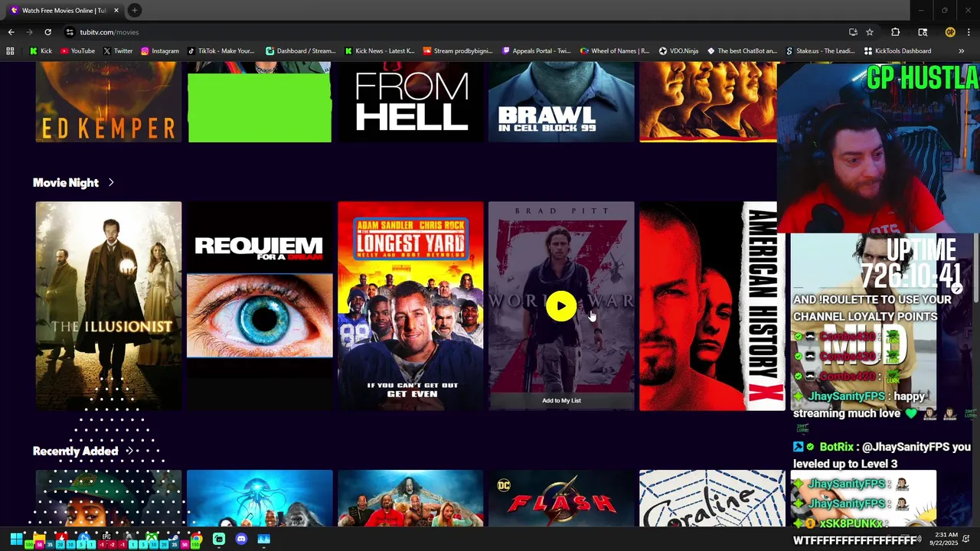This screenshot has height=551, width=980.
Task: Open The Illusionist movie poster
Action: tap(109, 306)
